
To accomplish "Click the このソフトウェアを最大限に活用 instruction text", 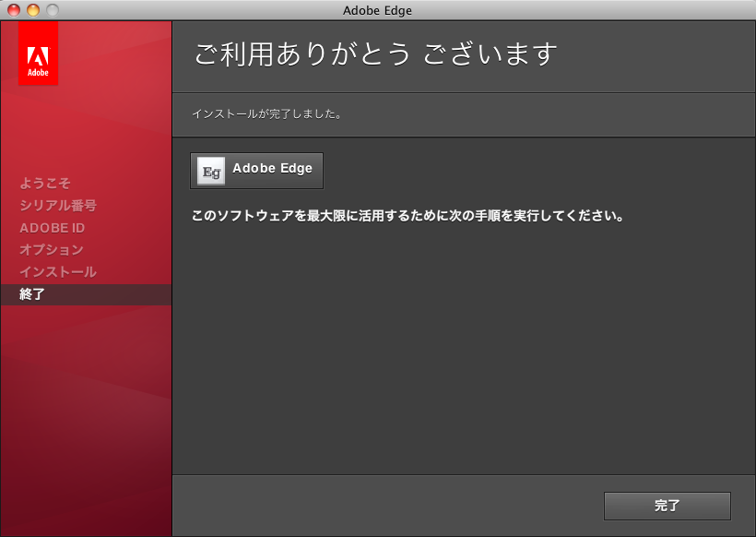I will [x=408, y=217].
